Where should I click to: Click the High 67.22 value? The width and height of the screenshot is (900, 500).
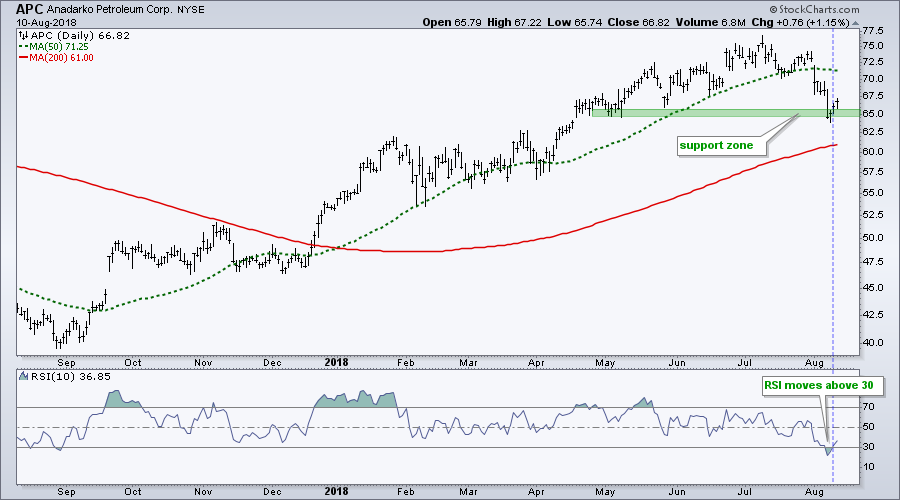514,22
